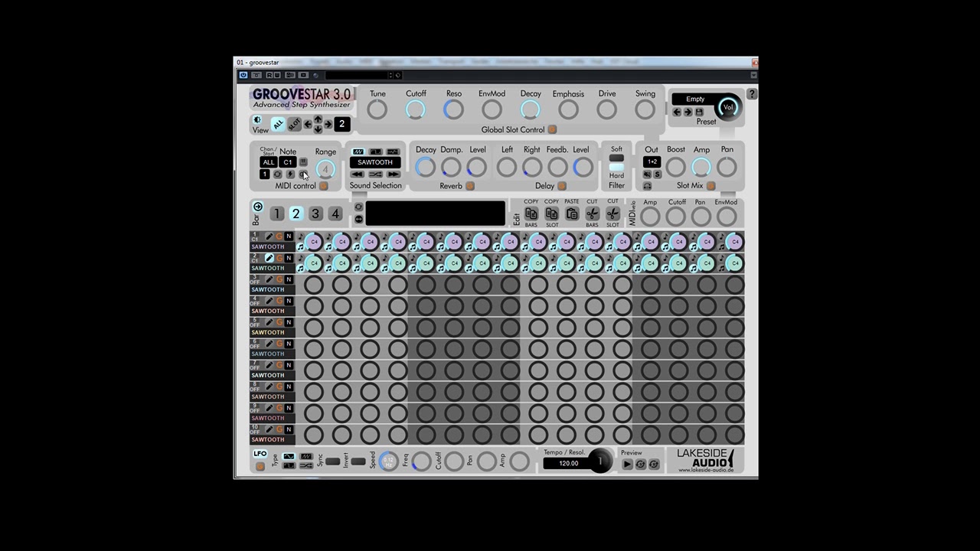Click the brightness icon above View label
980x551 pixels.
pos(257,119)
